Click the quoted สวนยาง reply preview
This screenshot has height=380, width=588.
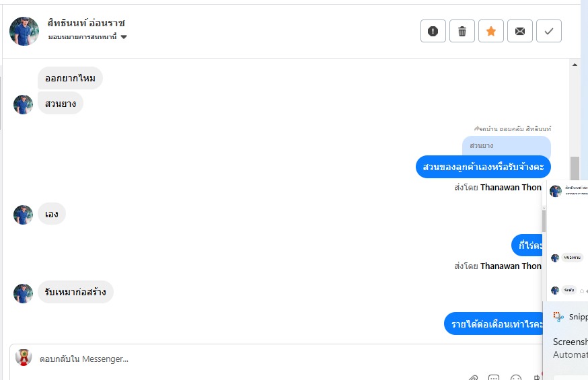(506, 146)
